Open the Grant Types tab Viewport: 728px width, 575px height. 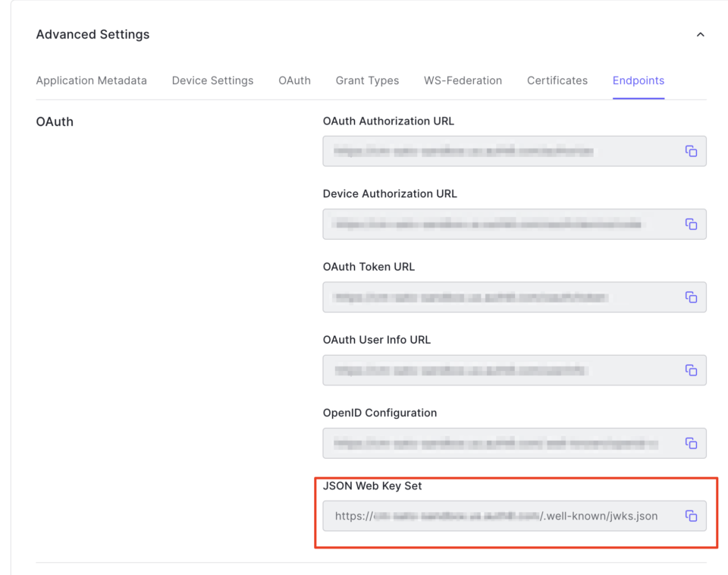(367, 80)
